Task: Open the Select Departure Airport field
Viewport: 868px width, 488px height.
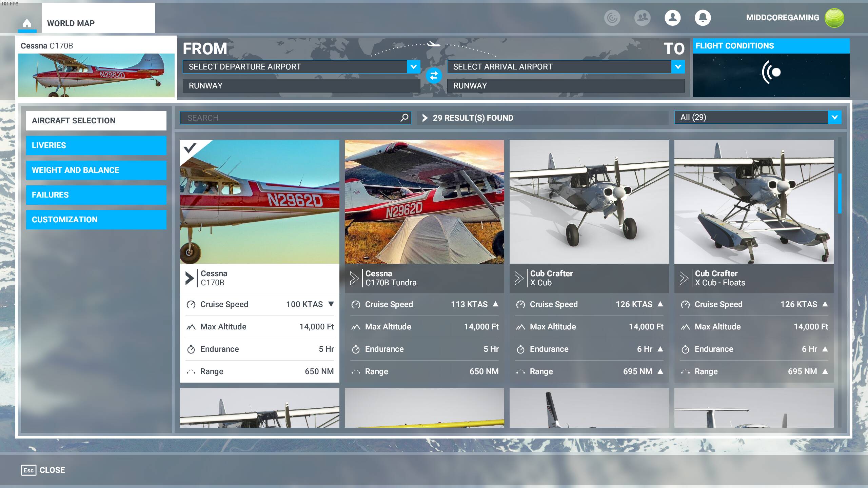Action: click(301, 67)
